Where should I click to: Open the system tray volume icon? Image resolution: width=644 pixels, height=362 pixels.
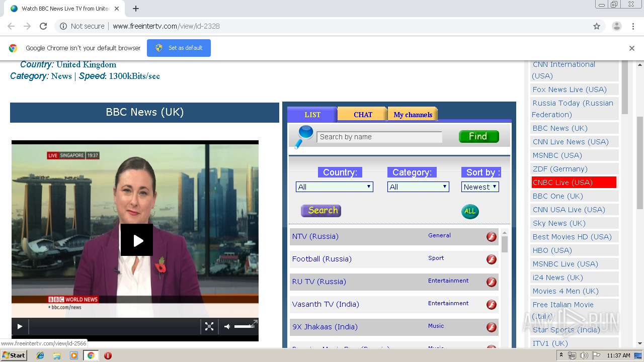pyautogui.click(x=584, y=355)
